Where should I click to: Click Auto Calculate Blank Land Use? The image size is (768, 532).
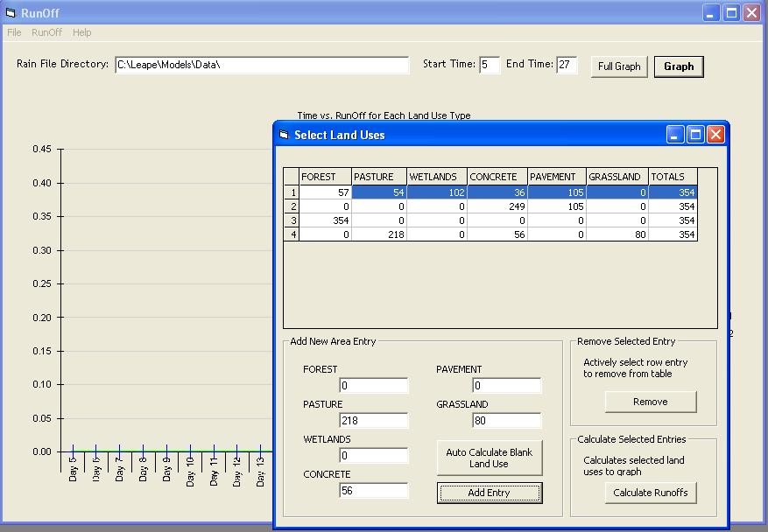click(x=489, y=457)
